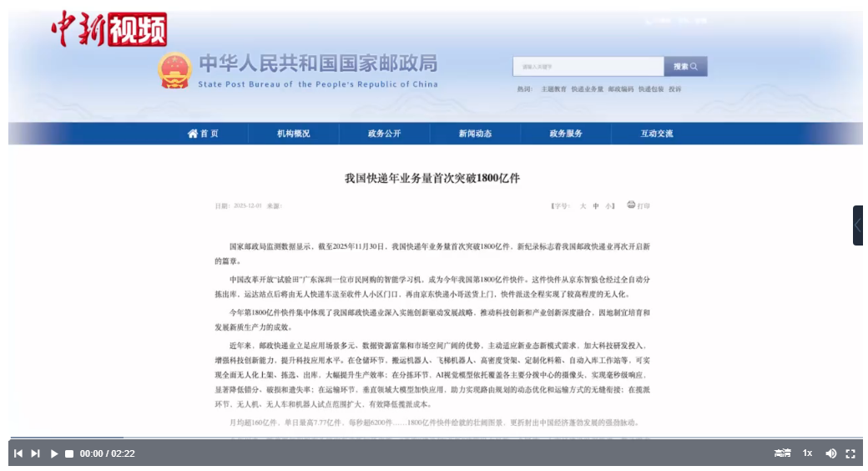Click the 首页 home icon

pyautogui.click(x=192, y=133)
